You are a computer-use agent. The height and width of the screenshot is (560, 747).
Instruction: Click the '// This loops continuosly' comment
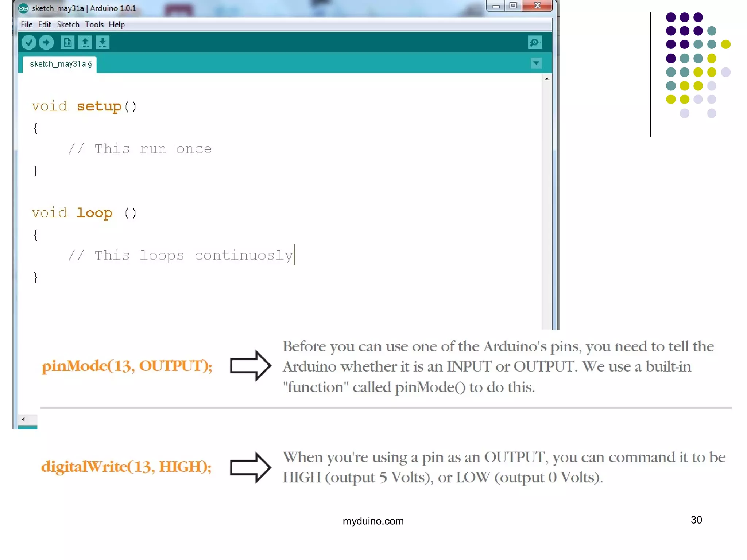coord(181,256)
